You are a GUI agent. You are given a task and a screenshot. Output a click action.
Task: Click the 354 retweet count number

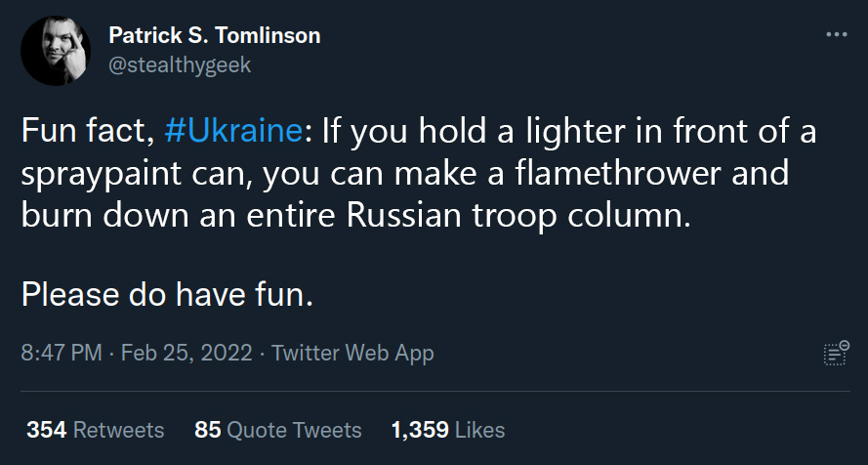46,430
